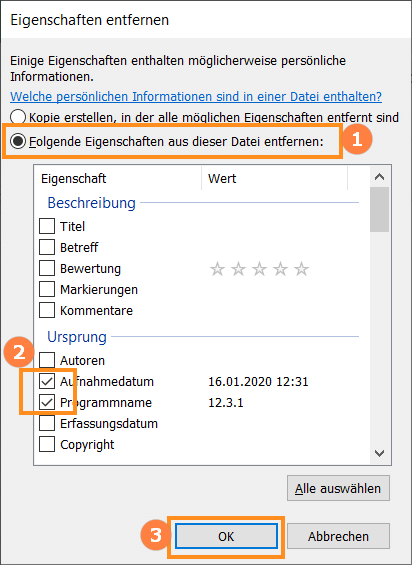Uncheck the Aufnahmedatum checkbox

(47, 381)
